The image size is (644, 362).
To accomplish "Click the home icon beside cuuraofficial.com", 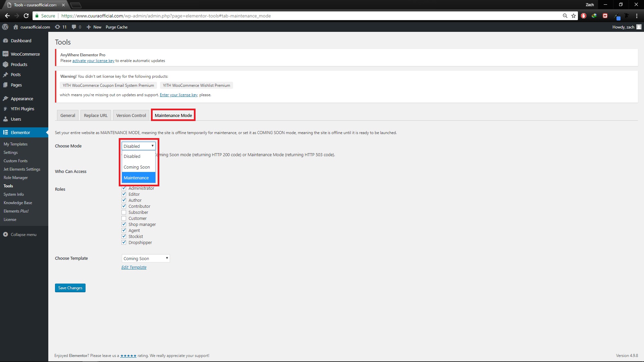I will pos(16,27).
